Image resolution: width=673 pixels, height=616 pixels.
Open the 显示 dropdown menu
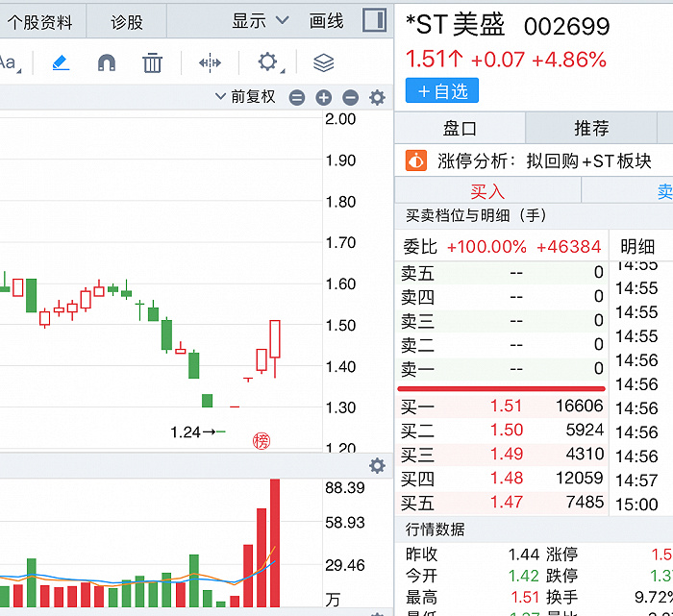tap(261, 20)
